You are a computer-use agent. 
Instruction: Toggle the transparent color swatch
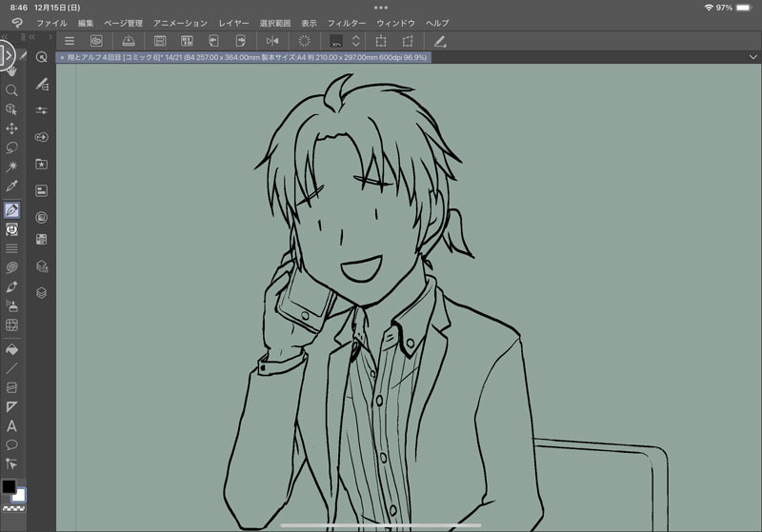(13, 511)
